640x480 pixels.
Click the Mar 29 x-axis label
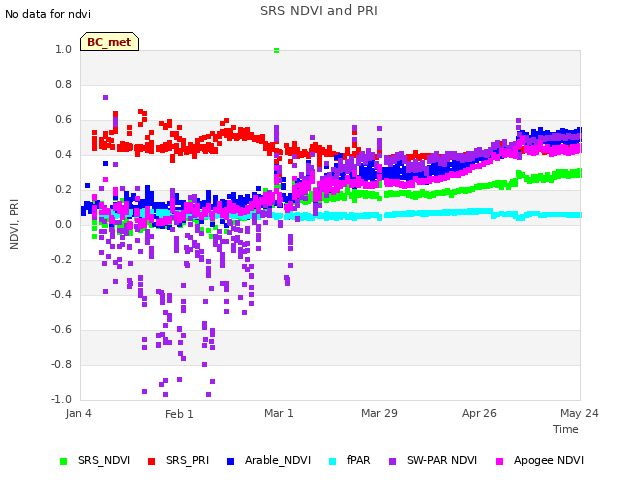click(379, 413)
